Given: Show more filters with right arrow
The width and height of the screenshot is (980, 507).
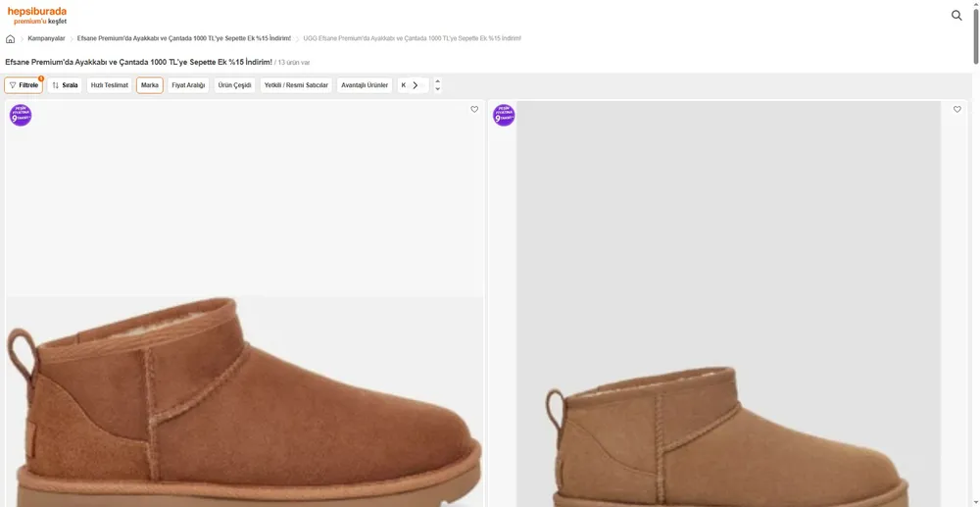Looking at the screenshot, I should pos(415,85).
